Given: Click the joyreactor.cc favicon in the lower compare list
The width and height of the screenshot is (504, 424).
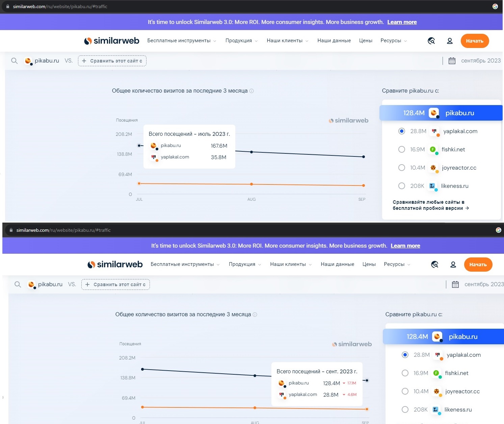Looking at the screenshot, I should [437, 392].
